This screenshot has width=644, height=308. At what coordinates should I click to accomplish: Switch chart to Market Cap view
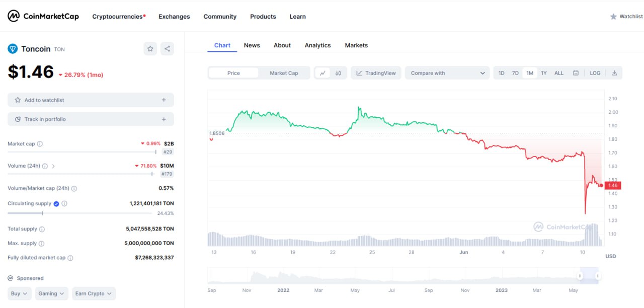pyautogui.click(x=284, y=73)
